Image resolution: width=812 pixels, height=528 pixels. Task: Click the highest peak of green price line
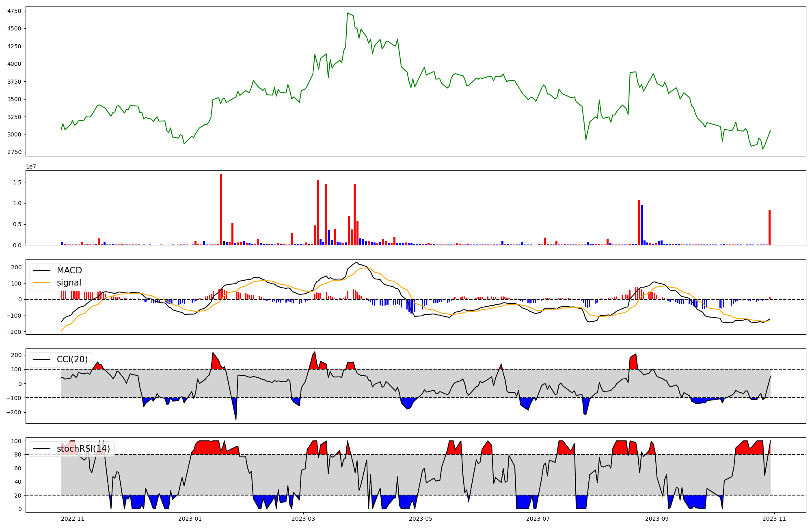click(348, 13)
